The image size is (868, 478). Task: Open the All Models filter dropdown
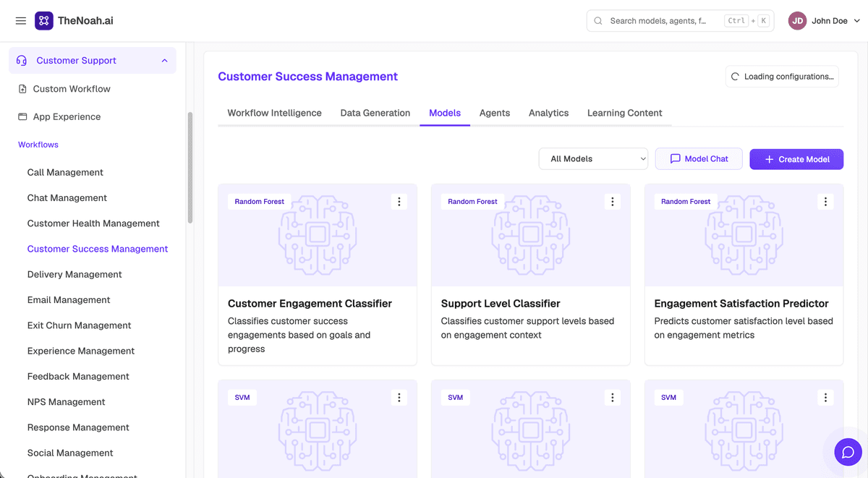[x=593, y=159]
